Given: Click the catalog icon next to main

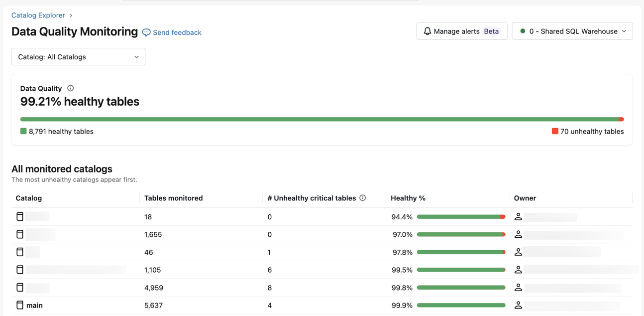Looking at the screenshot, I should [x=20, y=305].
